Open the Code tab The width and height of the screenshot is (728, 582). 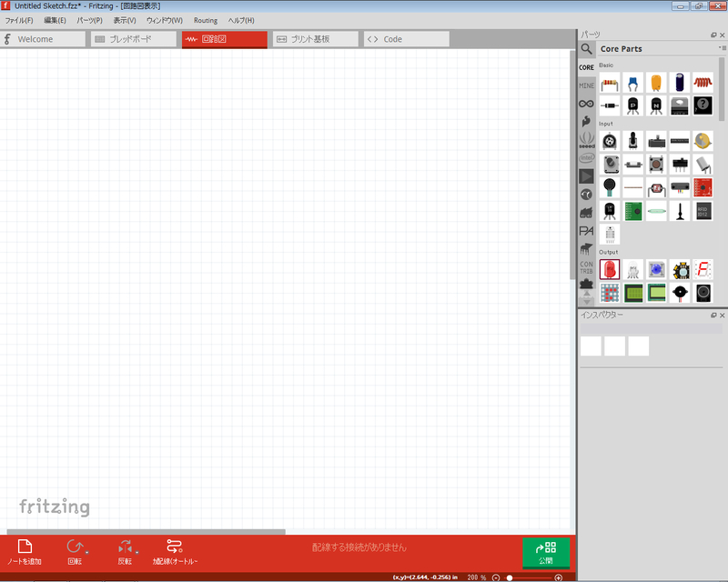[x=407, y=39]
